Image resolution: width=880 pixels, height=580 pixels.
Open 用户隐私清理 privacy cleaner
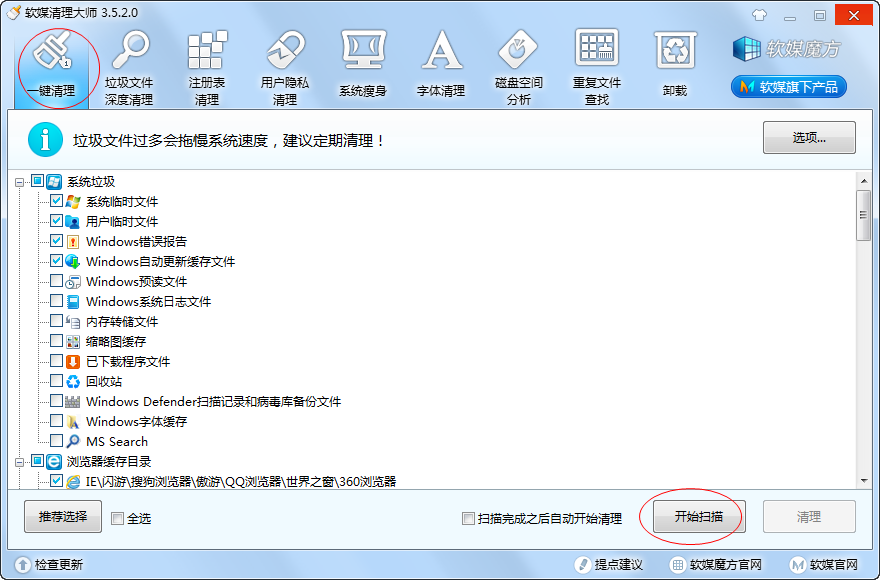pyautogui.click(x=285, y=68)
